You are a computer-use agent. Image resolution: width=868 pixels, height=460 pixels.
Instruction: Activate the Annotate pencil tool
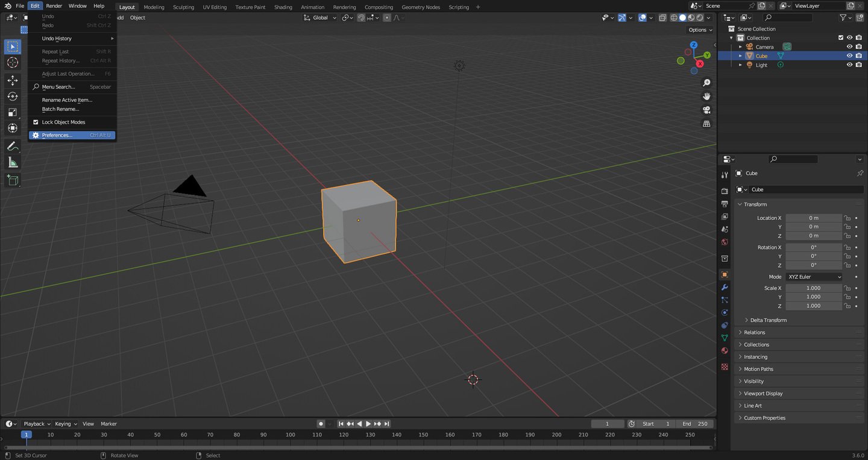(13, 147)
